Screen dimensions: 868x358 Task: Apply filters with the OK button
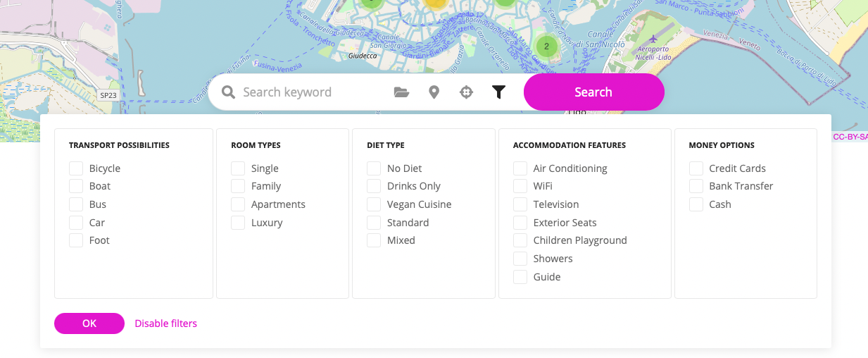point(89,323)
